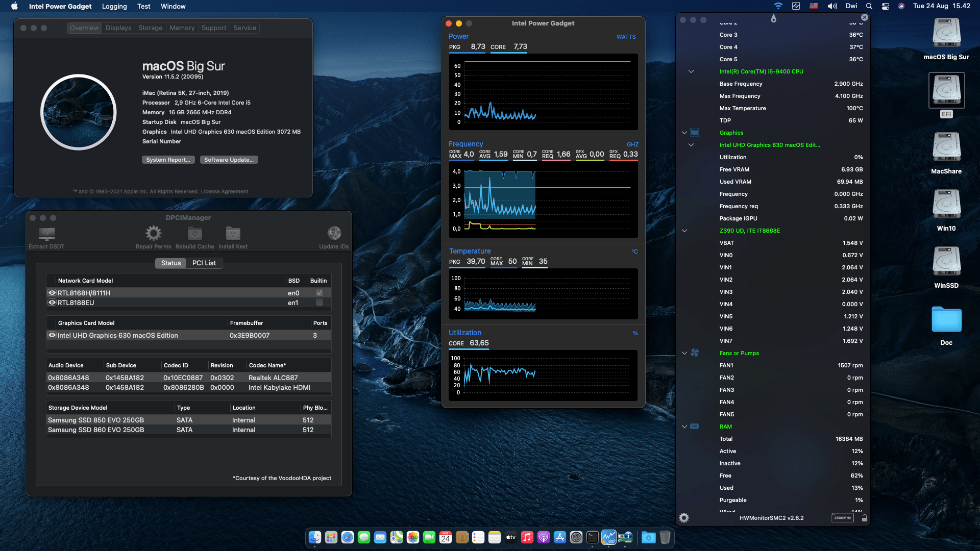
Task: Click 2500MHz button in HWMonitorSMC2 footer
Action: coord(842,518)
